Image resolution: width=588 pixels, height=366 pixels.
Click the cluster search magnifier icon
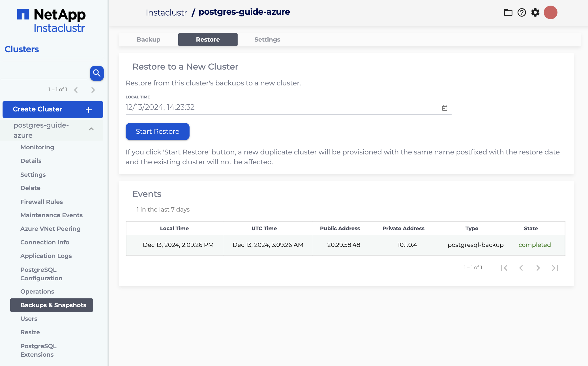pos(97,73)
